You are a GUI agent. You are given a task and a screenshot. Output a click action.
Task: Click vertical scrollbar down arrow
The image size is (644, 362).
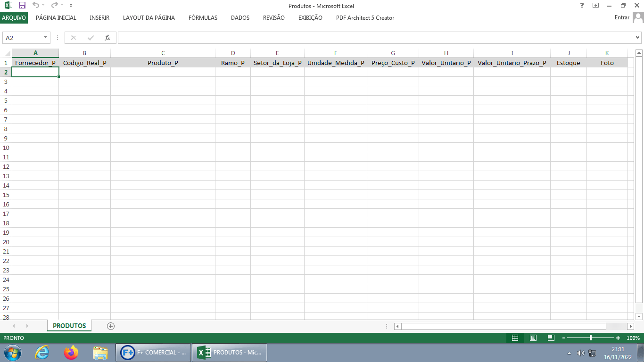click(639, 316)
